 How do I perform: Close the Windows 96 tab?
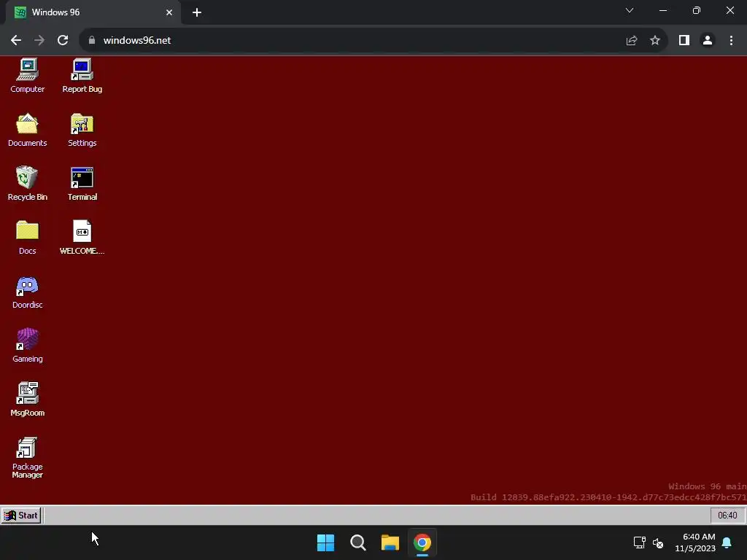[x=169, y=12]
